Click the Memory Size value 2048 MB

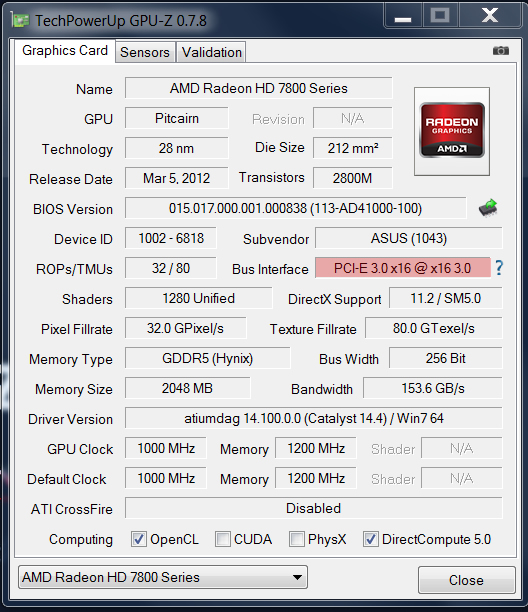click(x=187, y=388)
